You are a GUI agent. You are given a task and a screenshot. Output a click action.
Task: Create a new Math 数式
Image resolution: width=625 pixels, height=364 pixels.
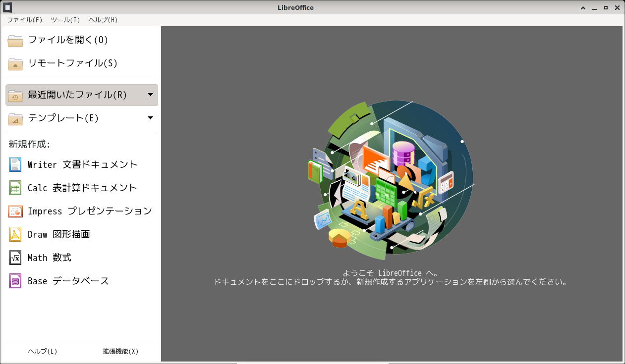82,258
